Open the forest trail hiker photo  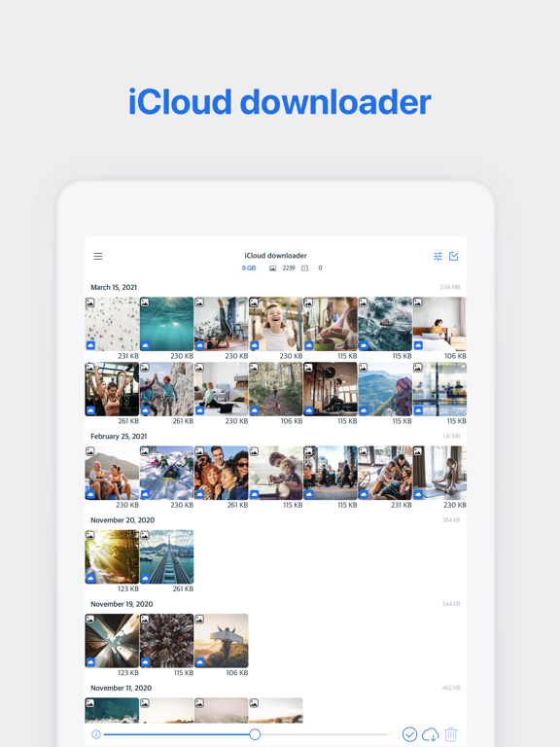point(276,389)
